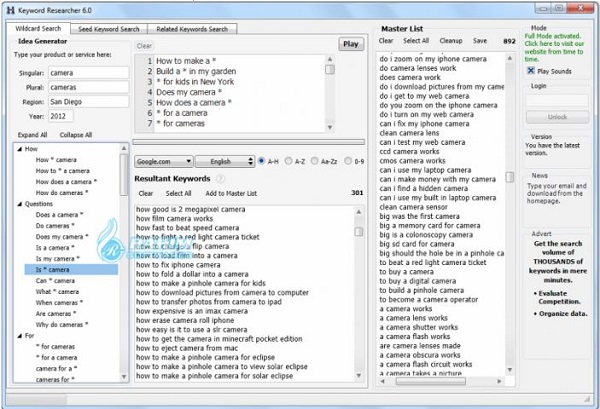
Task: Click Collapse All in Idea Generator
Action: click(76, 135)
